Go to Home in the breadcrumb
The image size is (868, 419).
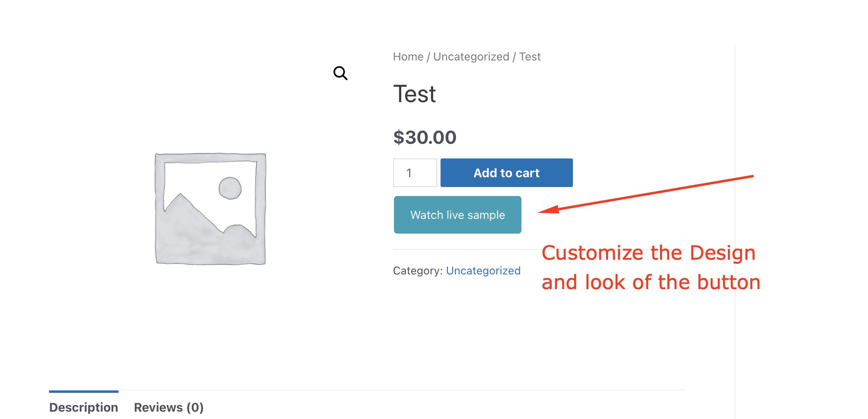tap(408, 57)
